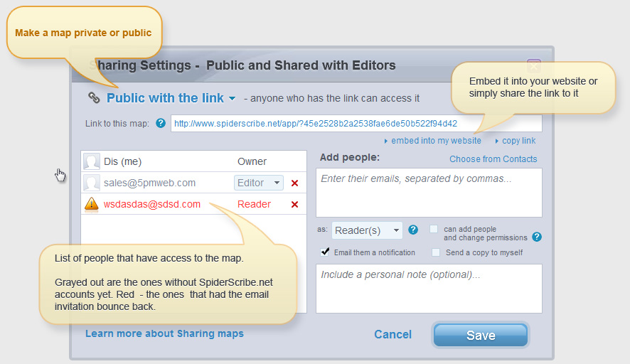Uncheck Email them a notification

[326, 252]
